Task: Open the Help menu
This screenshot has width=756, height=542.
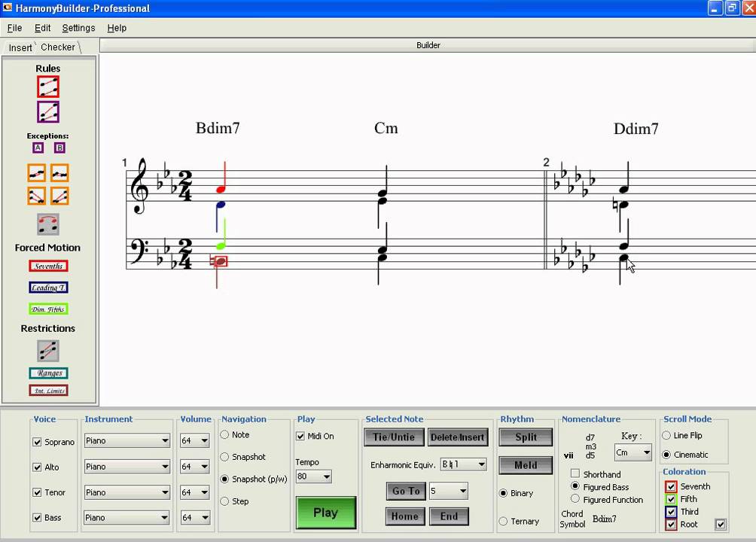Action: pyautogui.click(x=117, y=28)
